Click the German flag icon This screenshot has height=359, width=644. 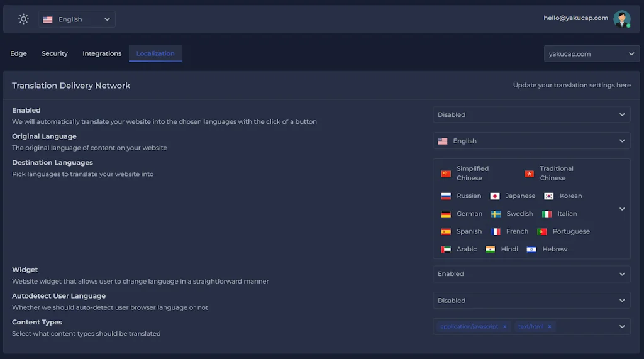coord(446,214)
